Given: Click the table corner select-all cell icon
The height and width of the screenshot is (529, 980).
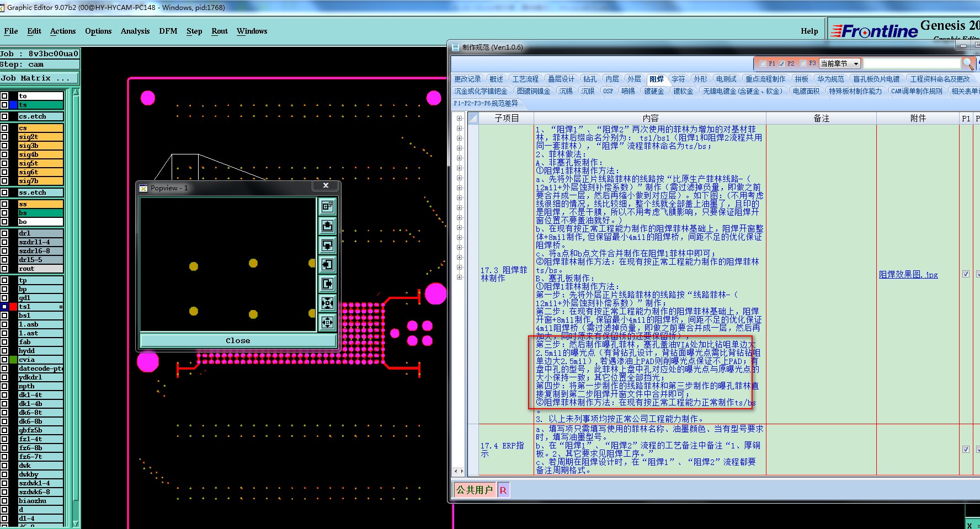Looking at the screenshot, I should pyautogui.click(x=473, y=118).
